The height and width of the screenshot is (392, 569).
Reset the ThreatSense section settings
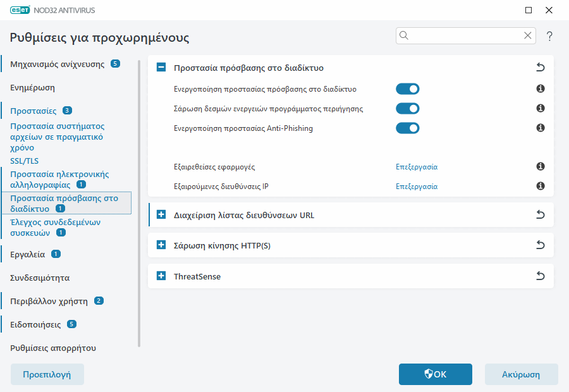pyautogui.click(x=541, y=276)
